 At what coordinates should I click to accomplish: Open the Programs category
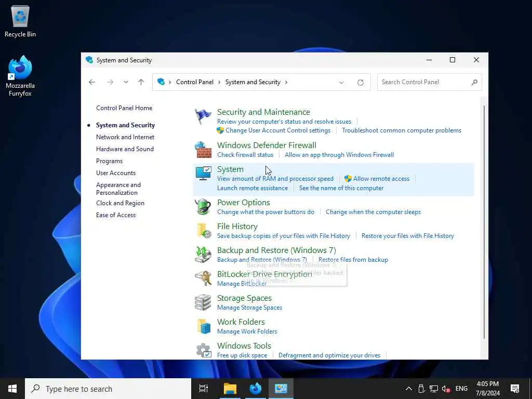109,161
